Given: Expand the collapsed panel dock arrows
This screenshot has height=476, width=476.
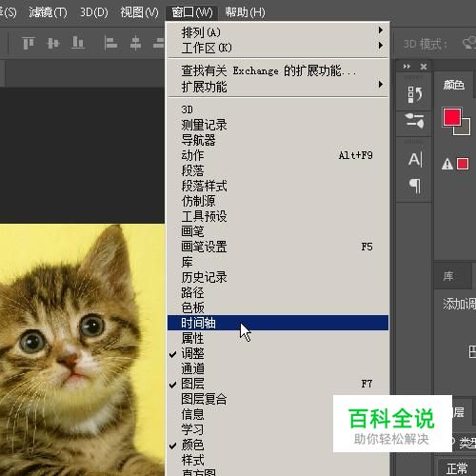Looking at the screenshot, I should pyautogui.click(x=407, y=67).
